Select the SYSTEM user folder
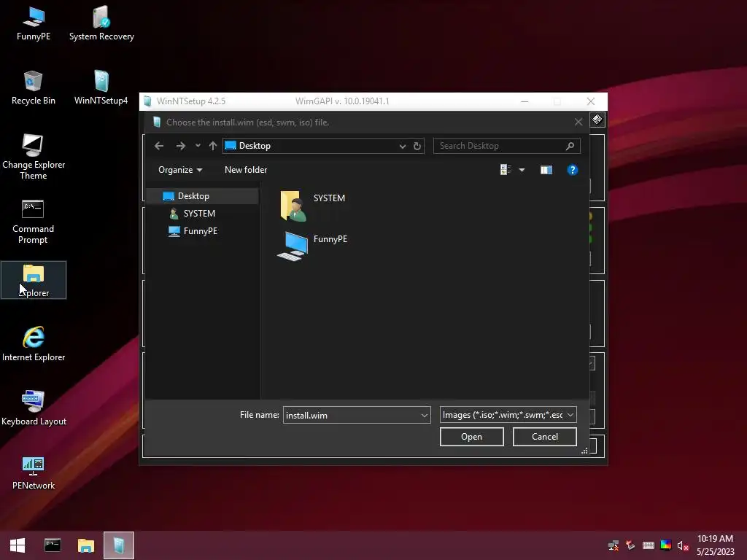This screenshot has width=747, height=560. pyautogui.click(x=312, y=205)
